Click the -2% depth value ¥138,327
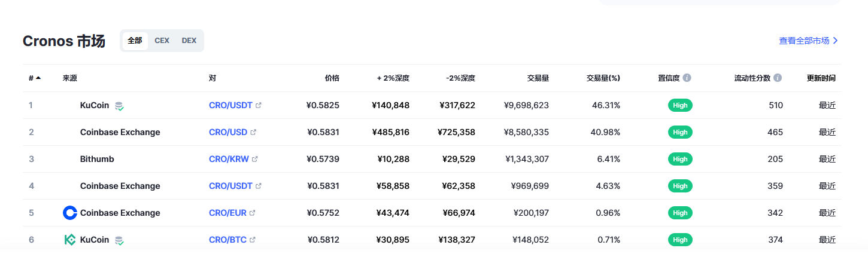This screenshot has height=257, width=868. point(456,240)
